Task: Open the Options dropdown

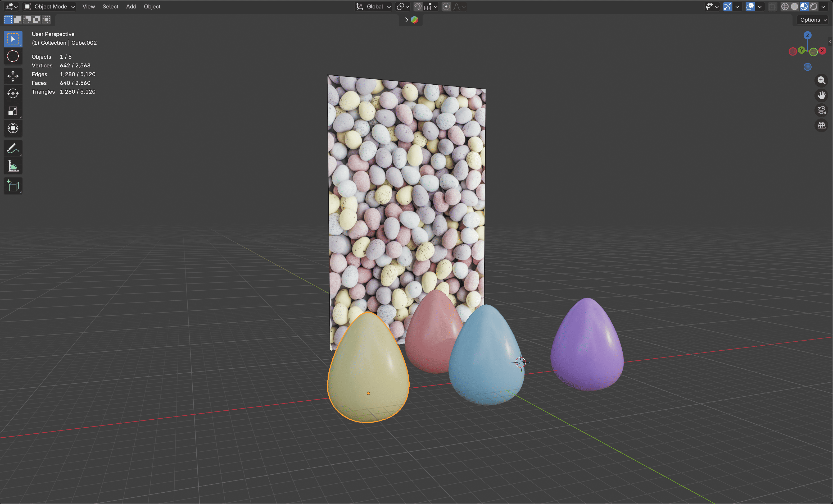Action: click(813, 20)
